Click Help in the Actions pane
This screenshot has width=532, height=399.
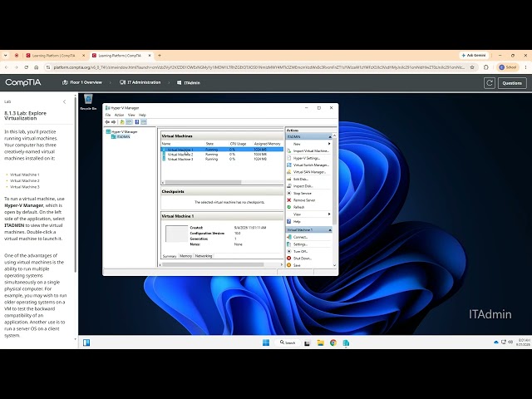point(297,222)
